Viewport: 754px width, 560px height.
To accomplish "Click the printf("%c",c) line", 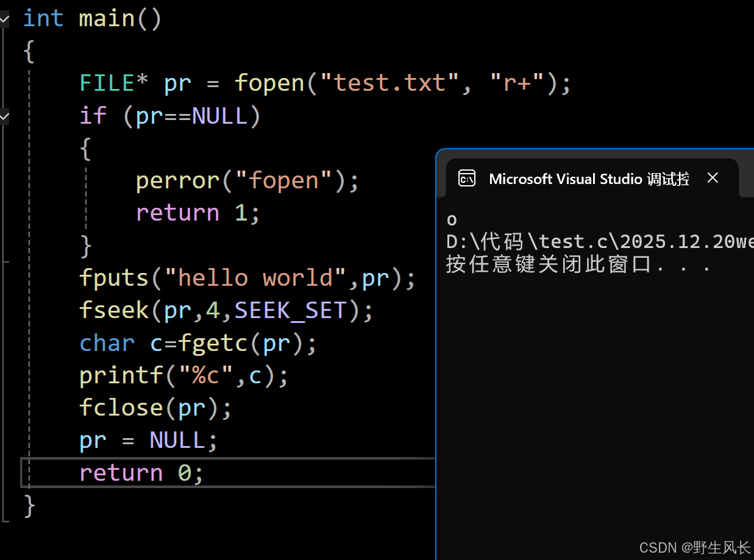I will click(184, 375).
